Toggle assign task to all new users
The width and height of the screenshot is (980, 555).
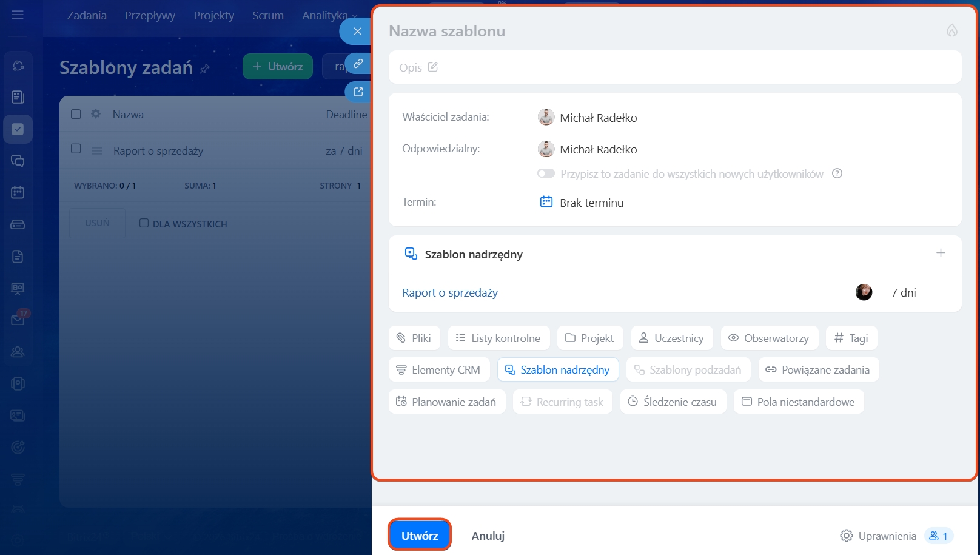pyautogui.click(x=546, y=173)
